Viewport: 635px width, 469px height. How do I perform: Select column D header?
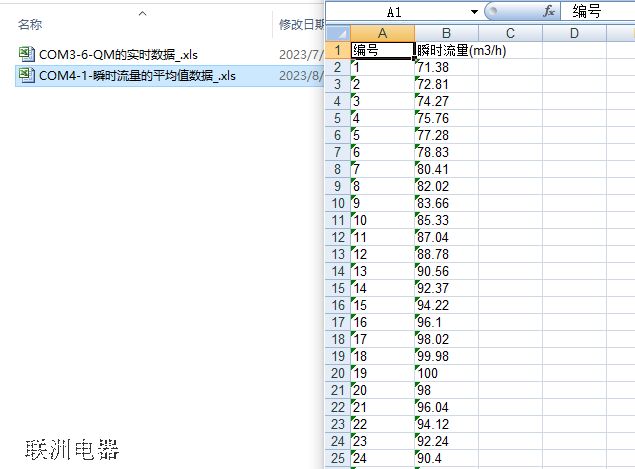(x=574, y=33)
